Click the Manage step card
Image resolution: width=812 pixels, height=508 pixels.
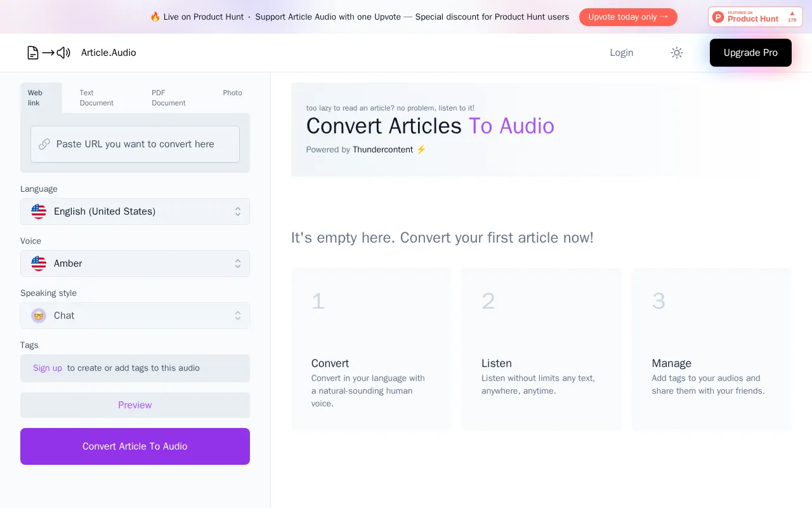click(x=712, y=349)
